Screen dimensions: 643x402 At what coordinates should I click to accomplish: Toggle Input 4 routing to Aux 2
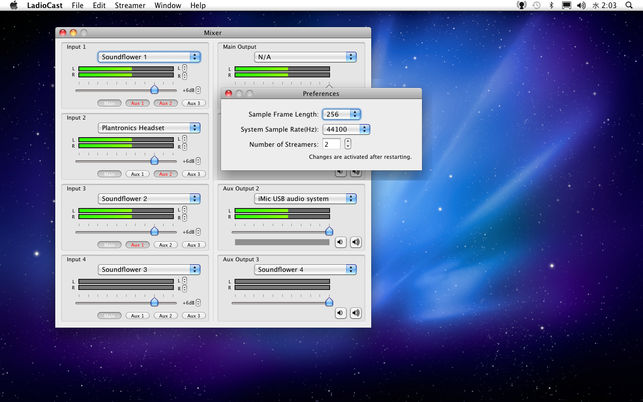[x=166, y=316]
